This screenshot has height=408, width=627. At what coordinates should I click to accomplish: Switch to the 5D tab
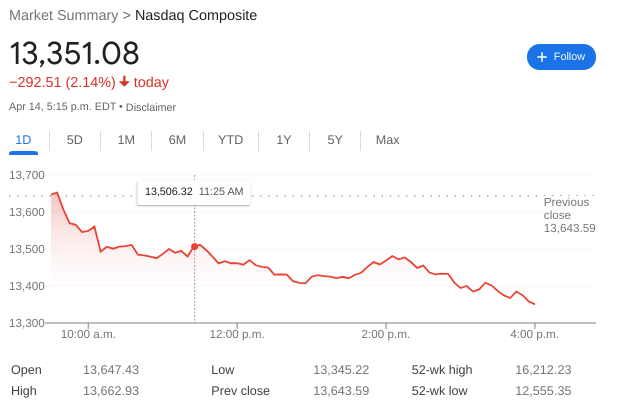pyautogui.click(x=75, y=140)
